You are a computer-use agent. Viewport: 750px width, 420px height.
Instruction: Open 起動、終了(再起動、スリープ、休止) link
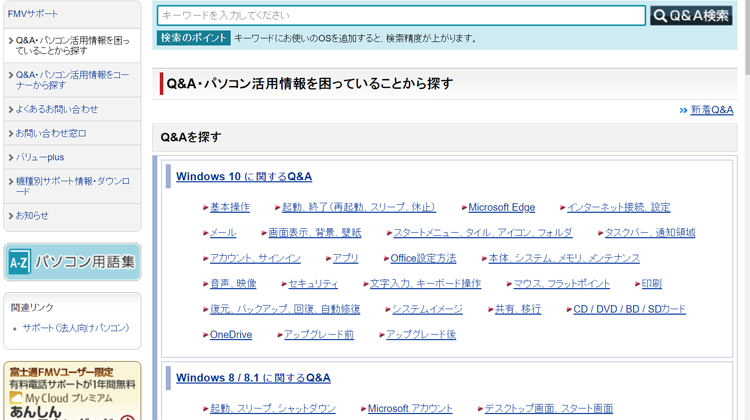[x=359, y=207]
